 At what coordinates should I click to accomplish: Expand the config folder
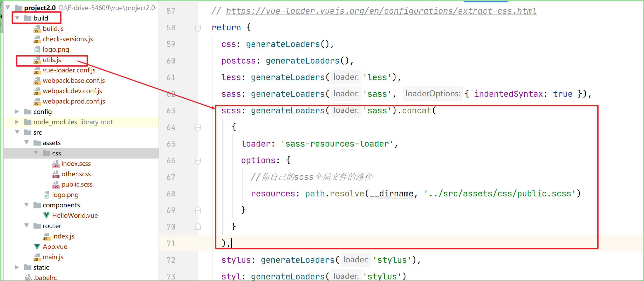[17, 112]
